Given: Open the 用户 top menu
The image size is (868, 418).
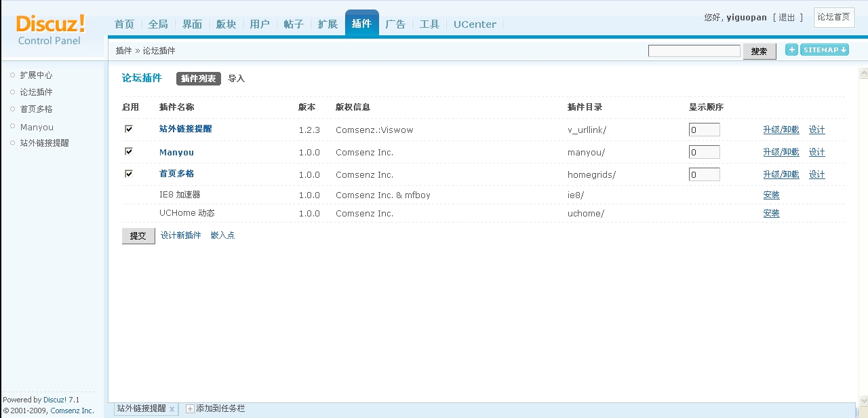Looking at the screenshot, I should [260, 24].
